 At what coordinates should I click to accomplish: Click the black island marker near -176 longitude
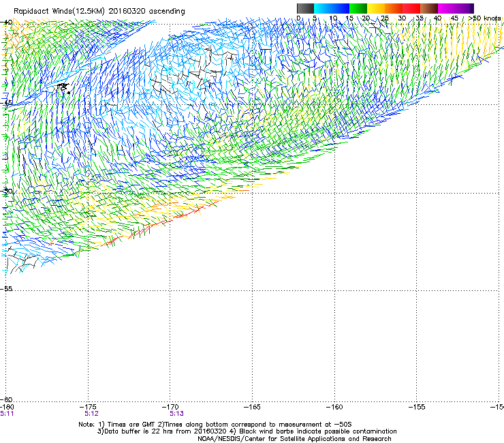pos(63,87)
